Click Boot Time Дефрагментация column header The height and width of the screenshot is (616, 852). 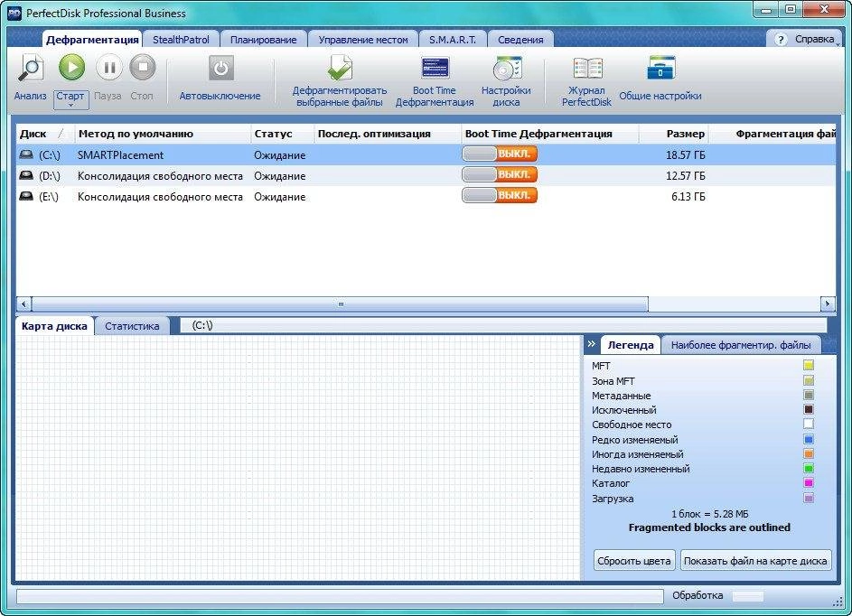point(549,134)
